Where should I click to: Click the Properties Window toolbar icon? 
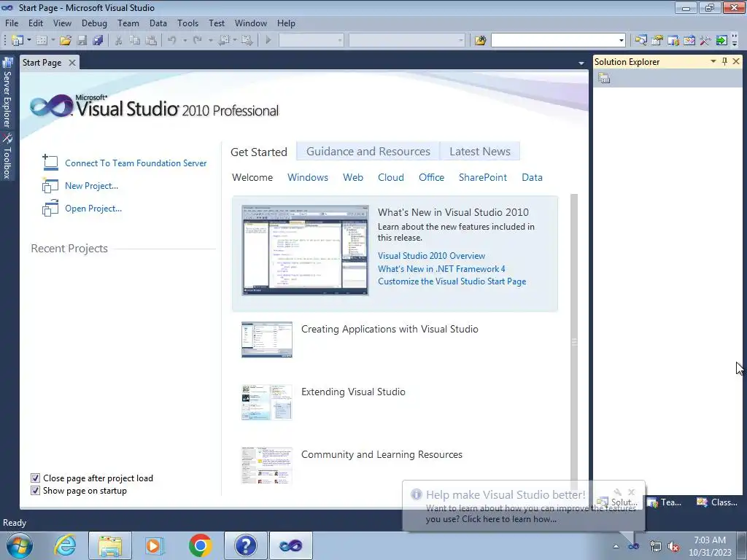[x=657, y=41]
